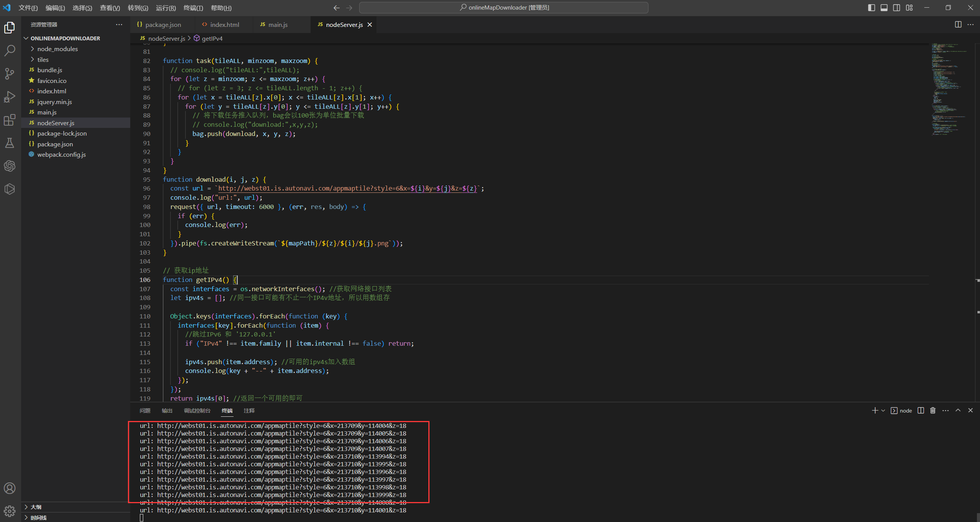
Task: Toggle the secondary side bar layout icon
Action: (897, 8)
